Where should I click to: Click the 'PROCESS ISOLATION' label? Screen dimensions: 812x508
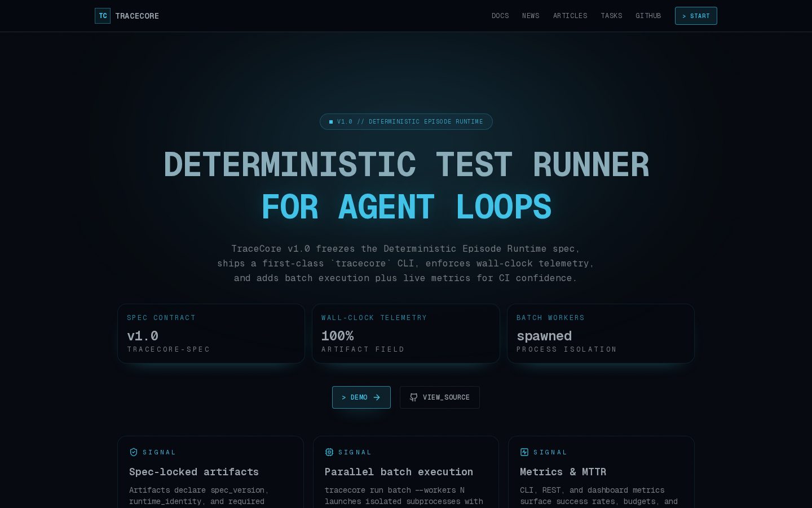567,349
